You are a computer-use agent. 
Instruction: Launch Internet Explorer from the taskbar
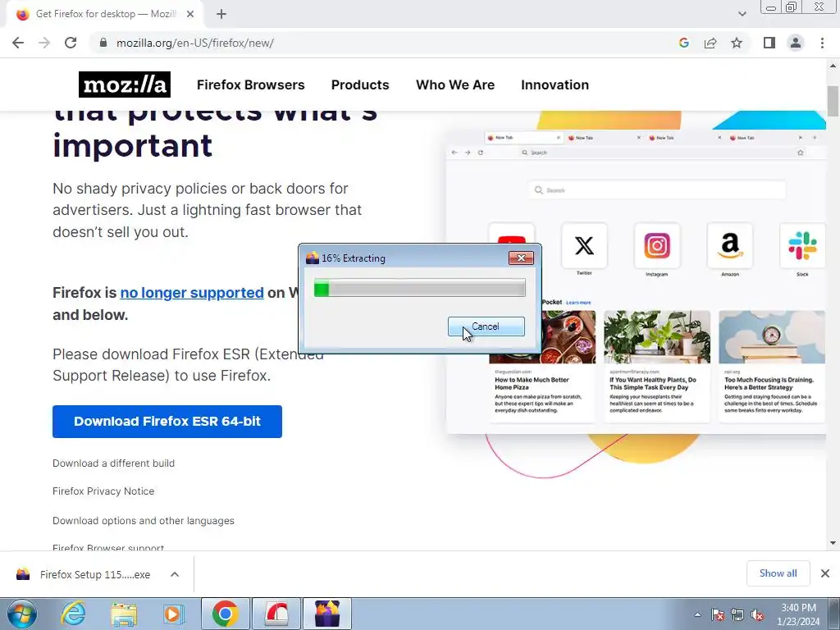pyautogui.click(x=73, y=614)
